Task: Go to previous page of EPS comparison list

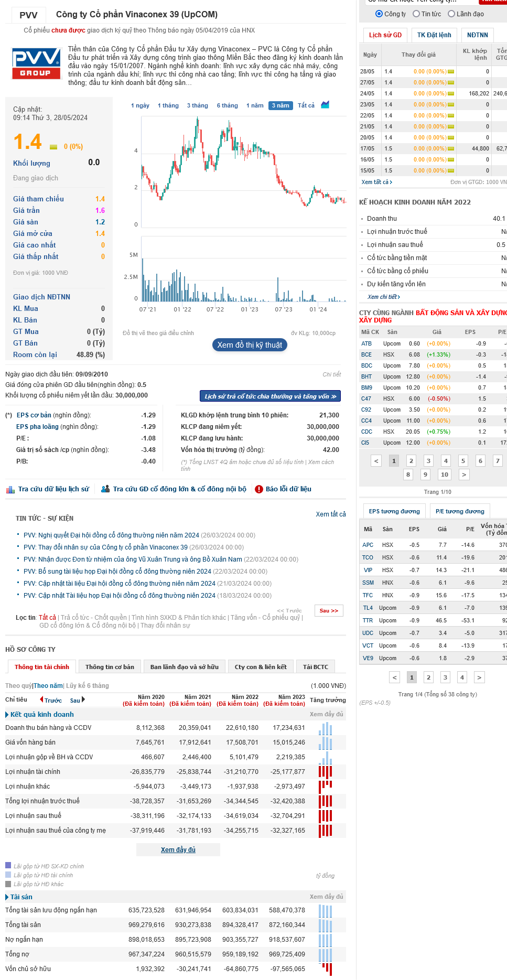Action: coord(395,677)
